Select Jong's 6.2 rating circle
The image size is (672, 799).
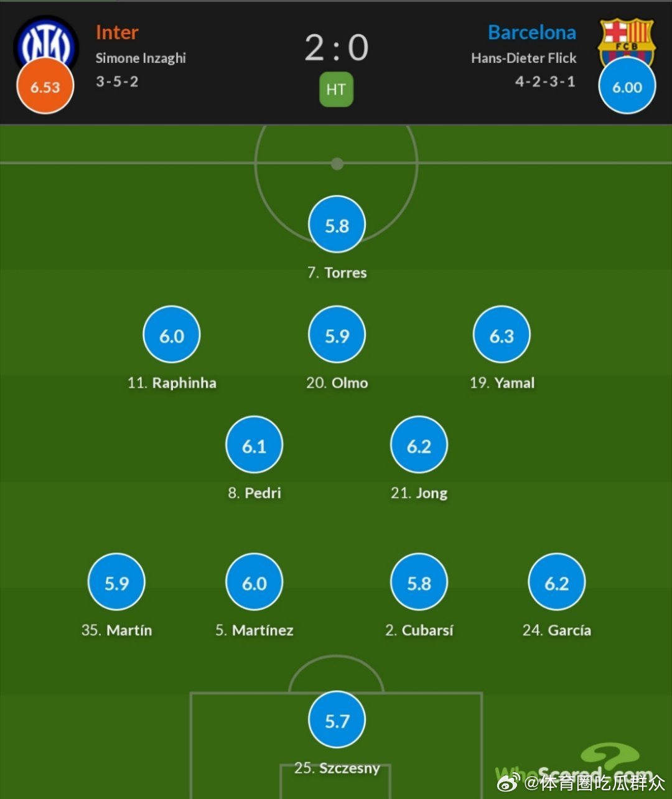419,445
